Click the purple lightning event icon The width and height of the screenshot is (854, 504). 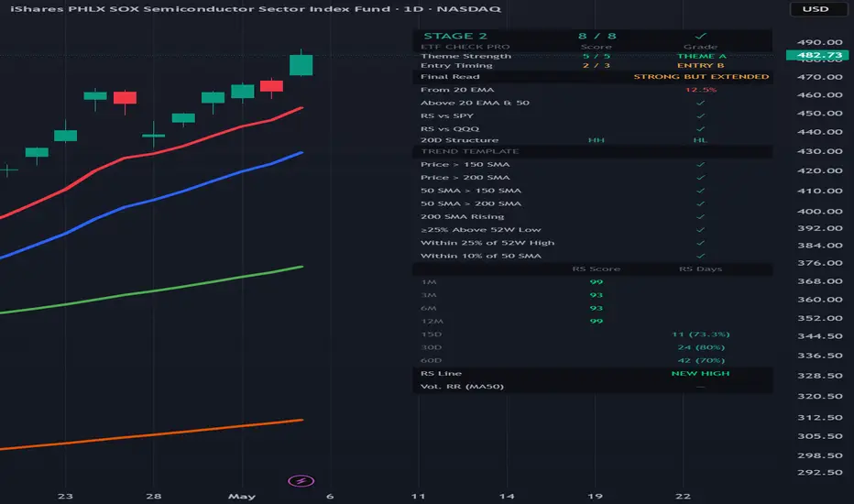pos(301,480)
